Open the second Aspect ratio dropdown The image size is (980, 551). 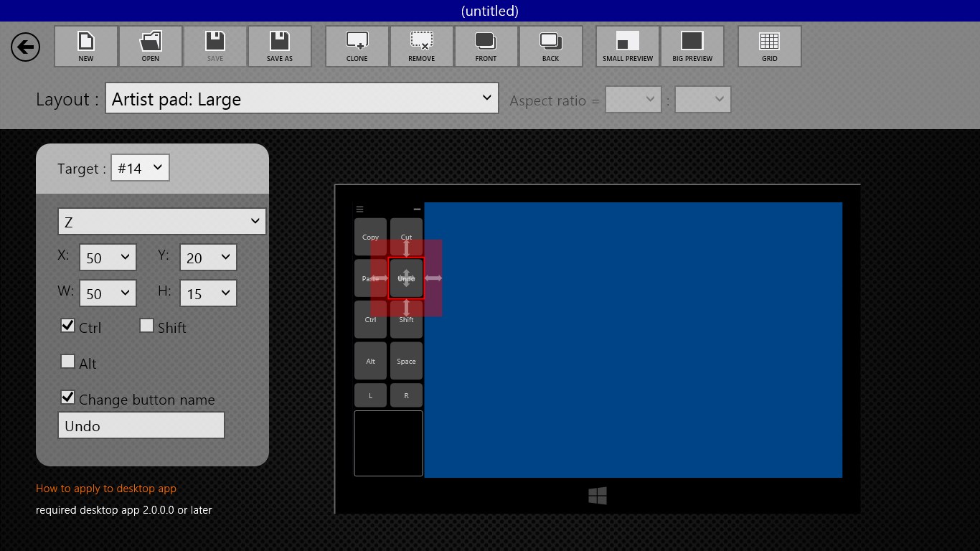pos(703,100)
